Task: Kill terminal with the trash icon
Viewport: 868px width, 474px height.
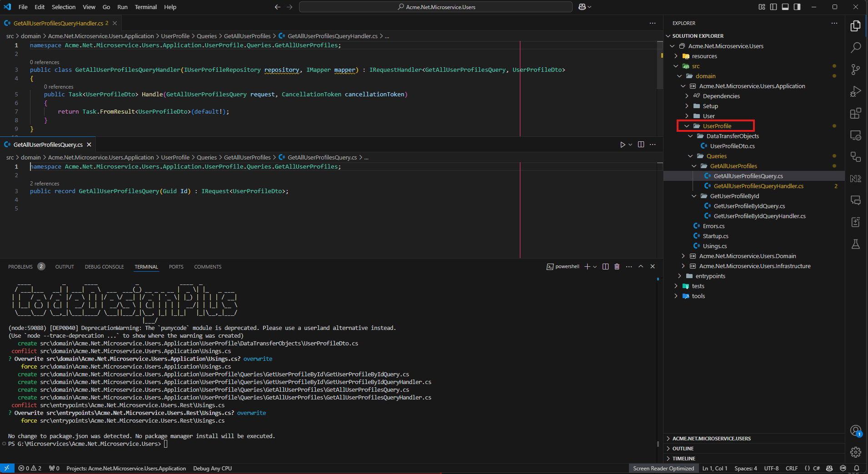Action: [x=617, y=267]
